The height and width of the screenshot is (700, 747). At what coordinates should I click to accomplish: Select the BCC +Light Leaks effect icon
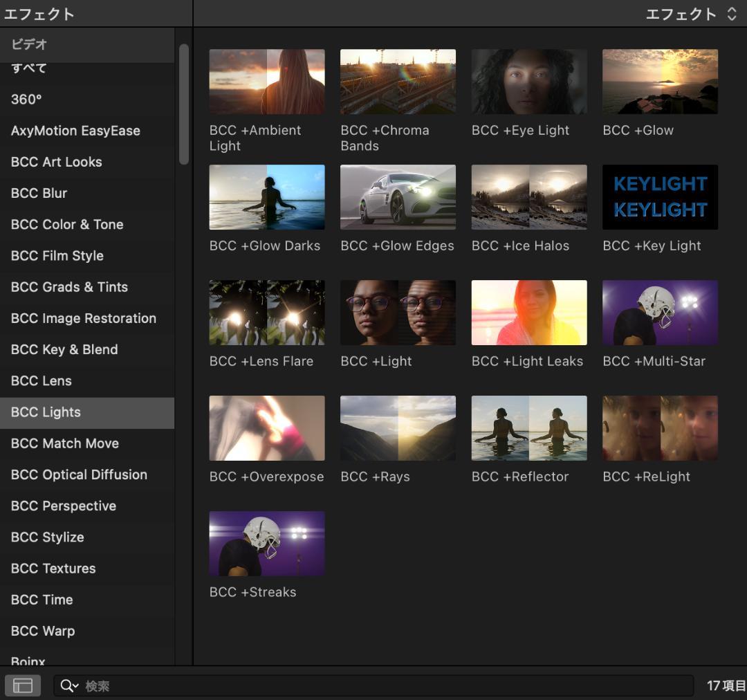[x=529, y=313]
